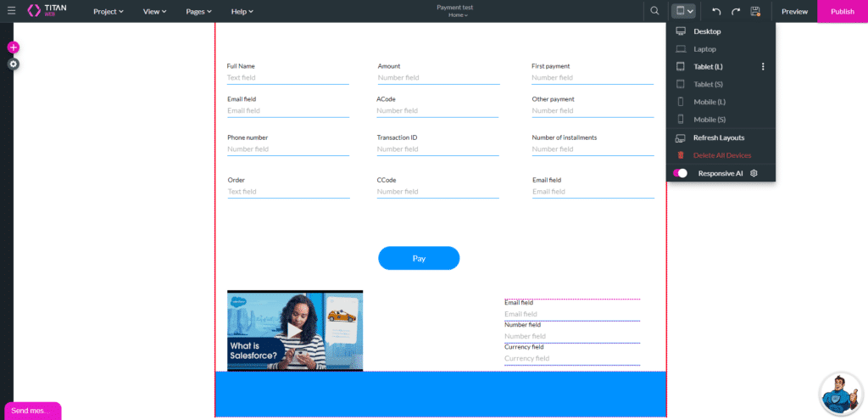Click the ACode number field

pyautogui.click(x=437, y=111)
